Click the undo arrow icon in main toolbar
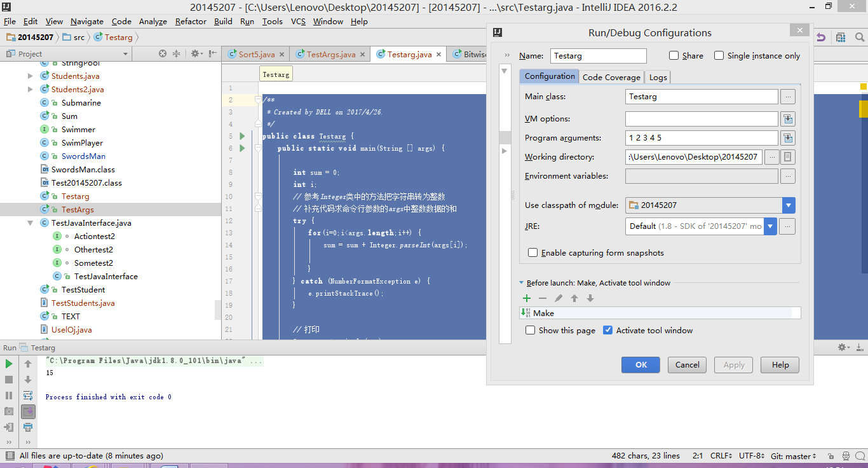Viewport: 868px width, 468px height. coord(821,38)
